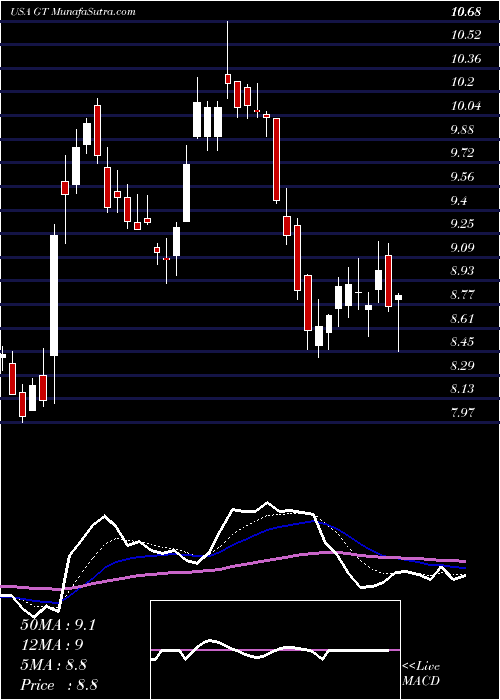Screen dimensions: 500x700
Task: Click the '<<Live MACD' label
Action: pos(421,674)
